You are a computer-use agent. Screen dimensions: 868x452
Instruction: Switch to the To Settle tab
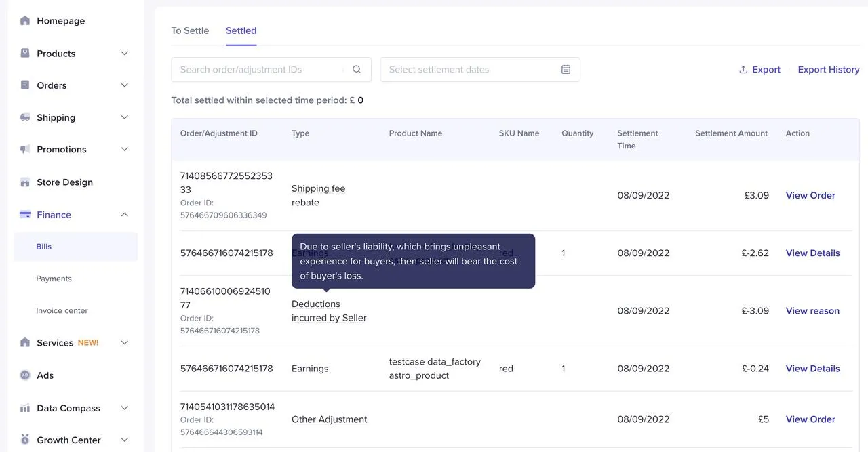[x=190, y=30]
